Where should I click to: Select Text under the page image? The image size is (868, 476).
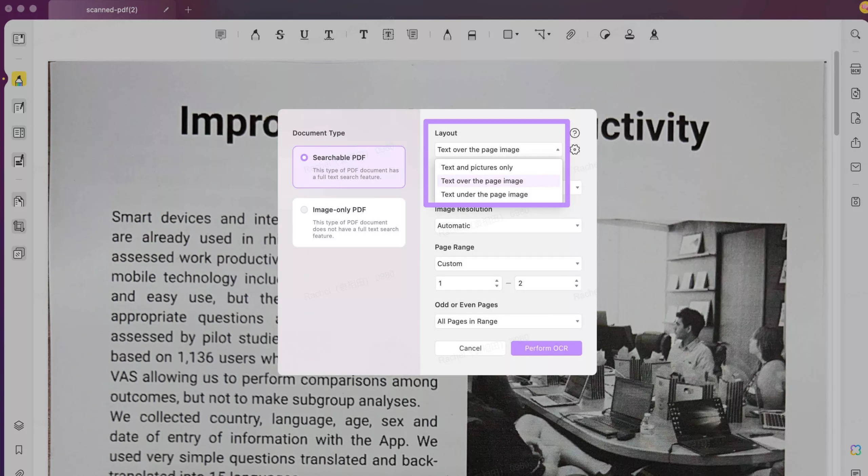click(484, 194)
